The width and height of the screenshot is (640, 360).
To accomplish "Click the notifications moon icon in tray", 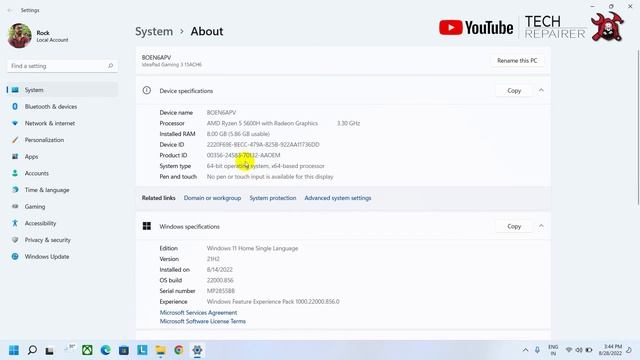I will tap(629, 350).
